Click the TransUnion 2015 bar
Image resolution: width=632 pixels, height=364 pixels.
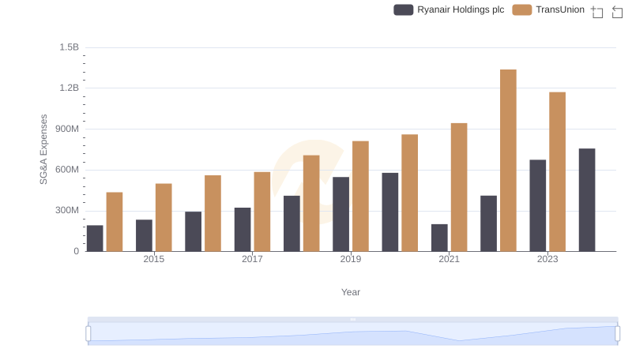pos(164,217)
